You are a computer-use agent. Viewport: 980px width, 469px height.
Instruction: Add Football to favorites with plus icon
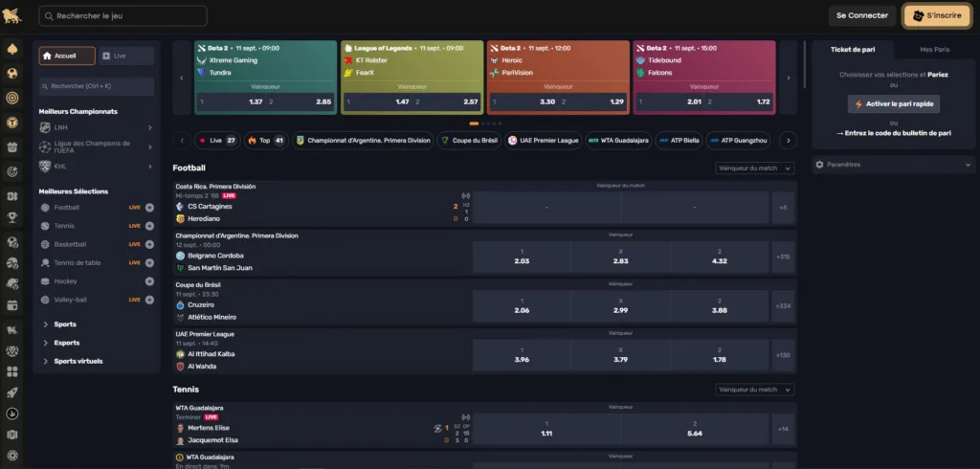tap(149, 208)
